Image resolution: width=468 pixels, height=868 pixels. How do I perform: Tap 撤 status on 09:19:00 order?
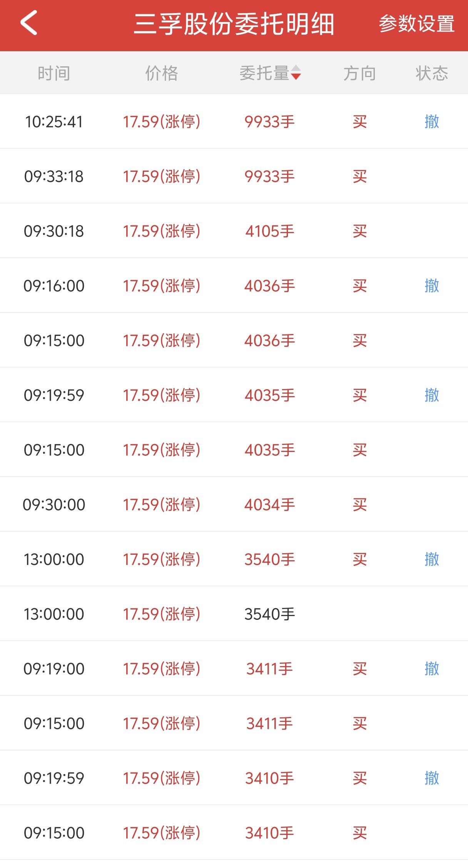[431, 669]
